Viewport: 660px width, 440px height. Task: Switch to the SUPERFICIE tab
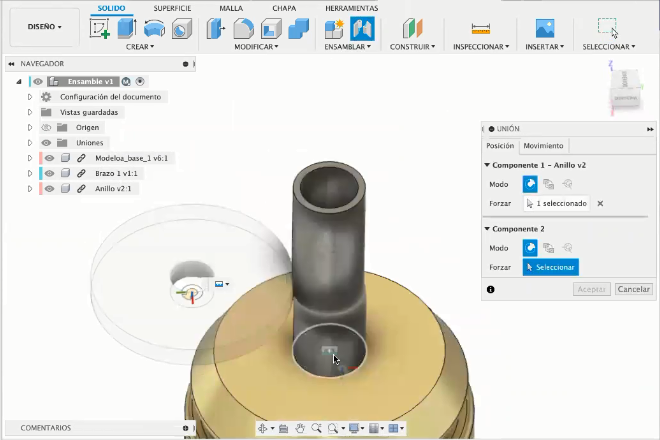pyautogui.click(x=172, y=8)
